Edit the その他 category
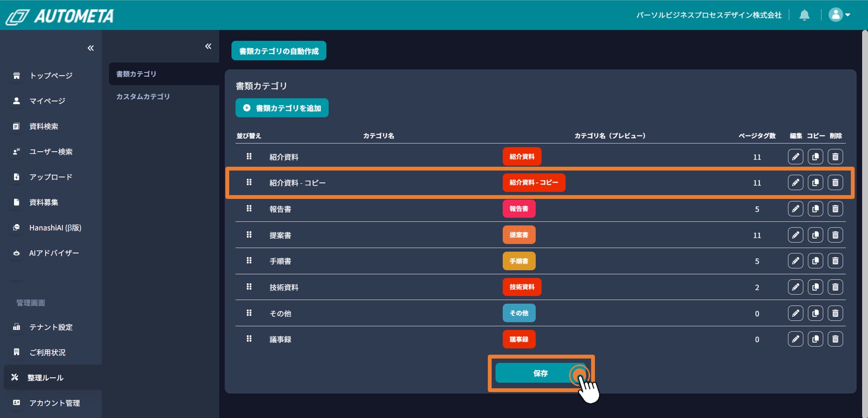 [795, 313]
